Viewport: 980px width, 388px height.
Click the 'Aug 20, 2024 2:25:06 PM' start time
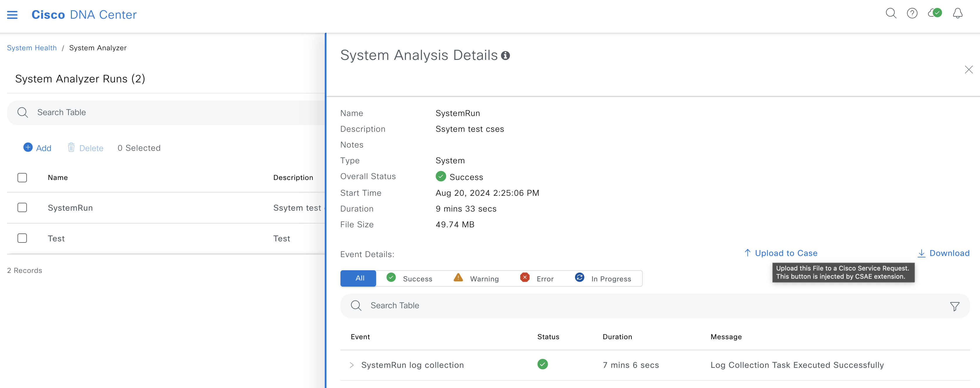[x=487, y=193]
